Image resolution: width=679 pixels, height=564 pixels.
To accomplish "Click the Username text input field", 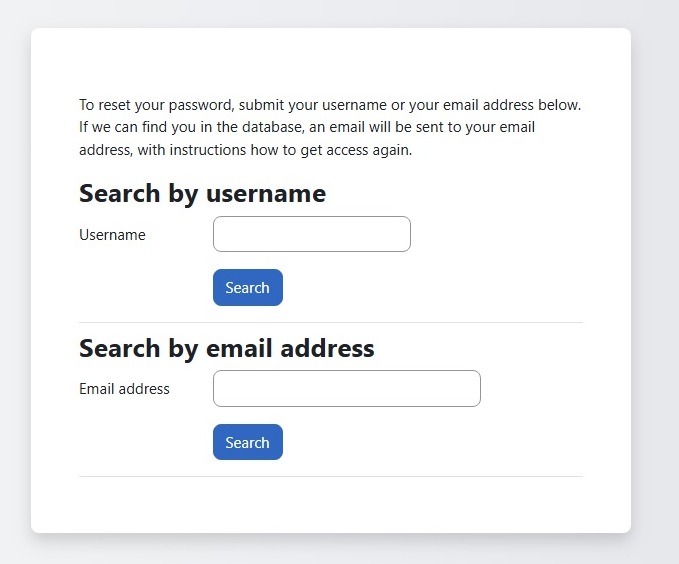I will [311, 234].
